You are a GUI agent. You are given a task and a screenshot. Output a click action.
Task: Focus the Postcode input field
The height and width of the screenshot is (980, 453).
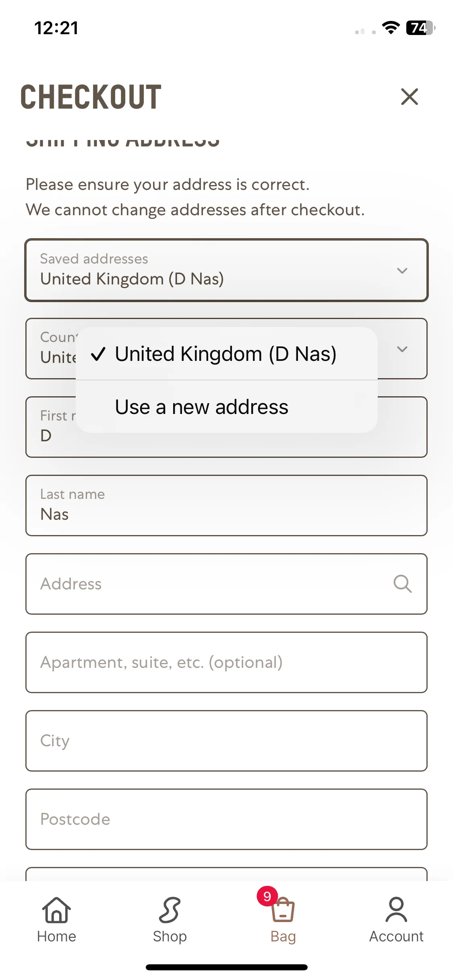(226, 819)
